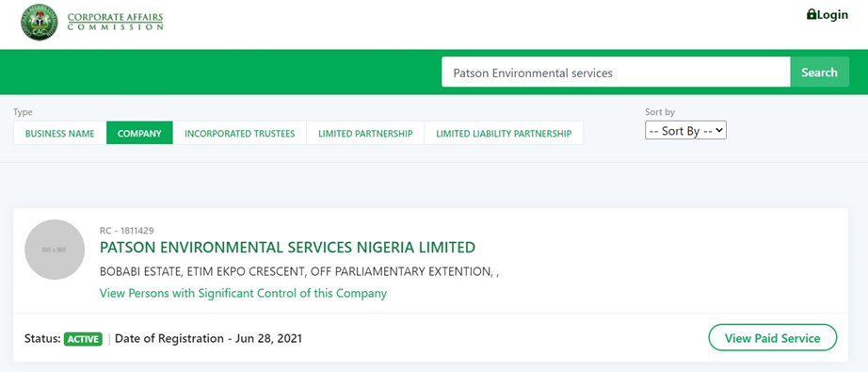Image resolution: width=868 pixels, height=372 pixels.
Task: Select the Company type tab
Action: click(139, 133)
